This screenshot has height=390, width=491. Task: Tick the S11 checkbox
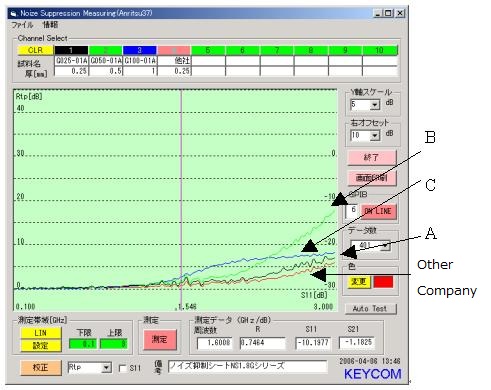(x=123, y=368)
